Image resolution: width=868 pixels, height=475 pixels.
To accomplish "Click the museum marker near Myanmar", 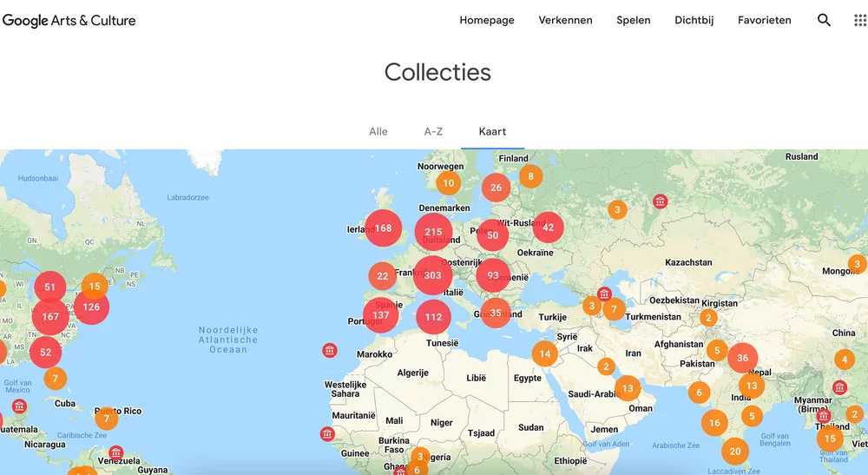I will coord(839,387).
